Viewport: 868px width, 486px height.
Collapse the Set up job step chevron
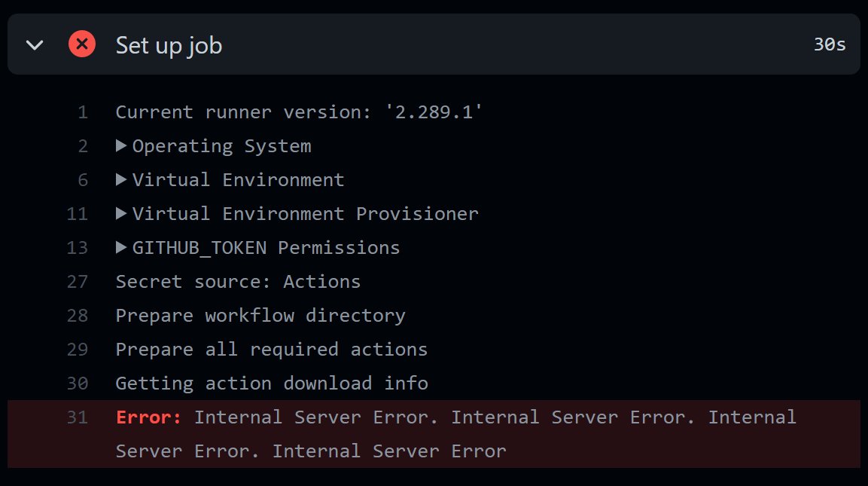coord(35,45)
